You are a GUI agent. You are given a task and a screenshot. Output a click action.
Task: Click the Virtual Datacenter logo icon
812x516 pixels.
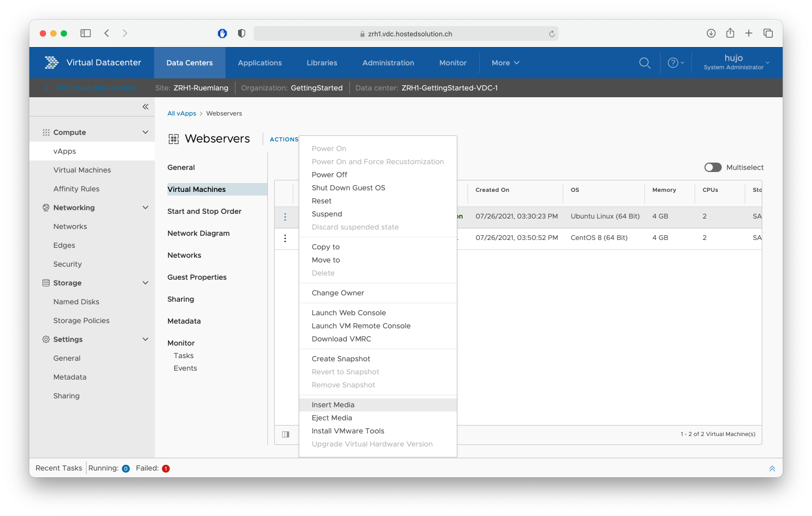pos(51,63)
